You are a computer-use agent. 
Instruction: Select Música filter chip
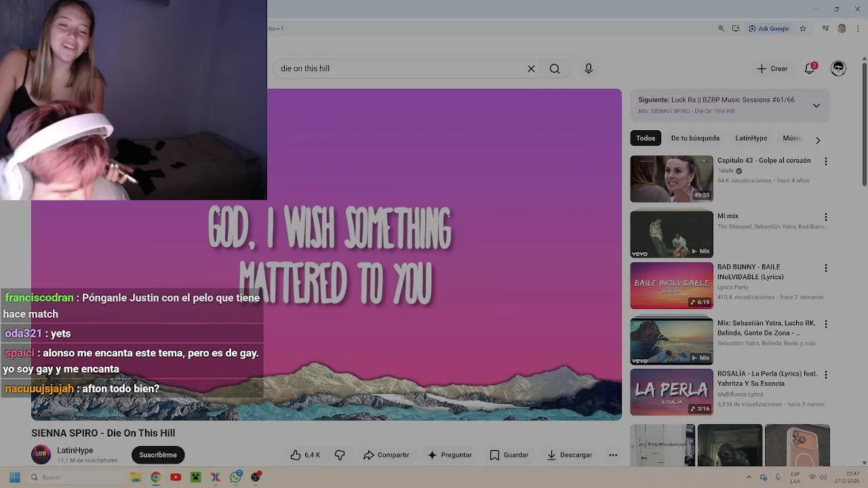tap(792, 138)
